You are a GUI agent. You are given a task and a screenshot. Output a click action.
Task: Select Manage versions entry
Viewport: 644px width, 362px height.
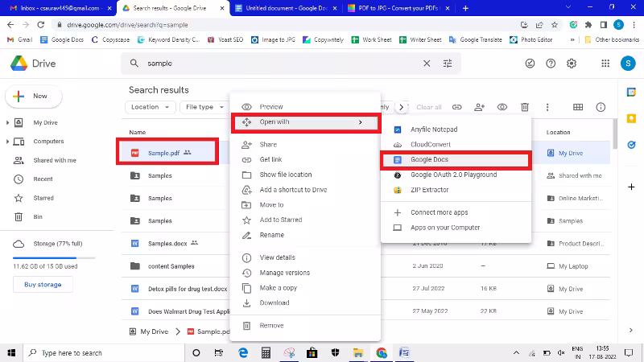click(305, 273)
